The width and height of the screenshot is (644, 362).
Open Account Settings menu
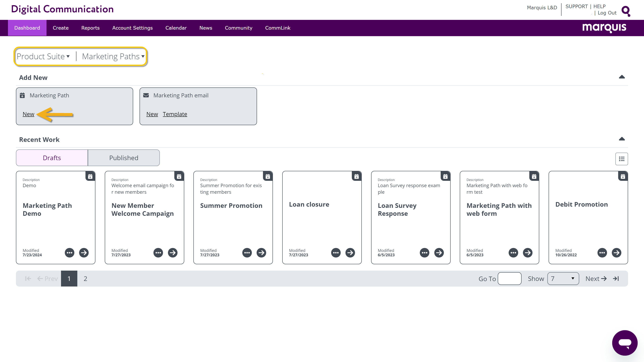132,28
